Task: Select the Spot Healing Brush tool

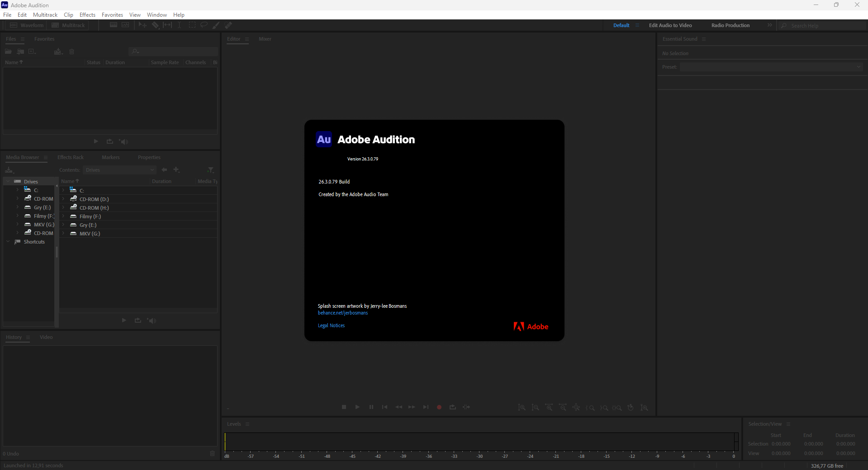Action: click(228, 25)
